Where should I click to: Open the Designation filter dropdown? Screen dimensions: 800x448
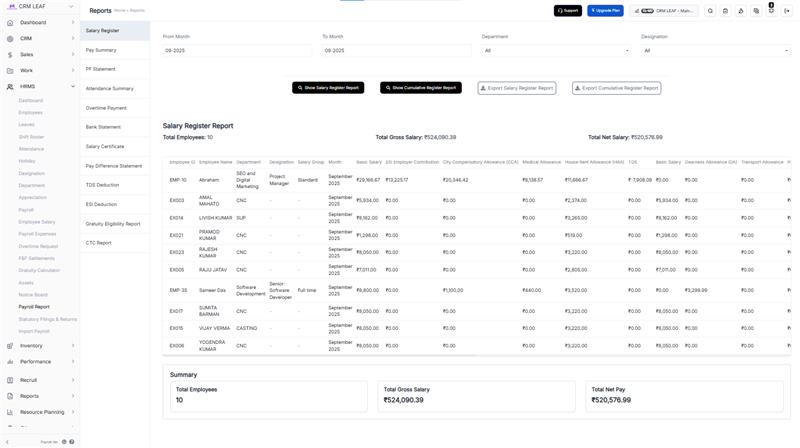point(716,51)
